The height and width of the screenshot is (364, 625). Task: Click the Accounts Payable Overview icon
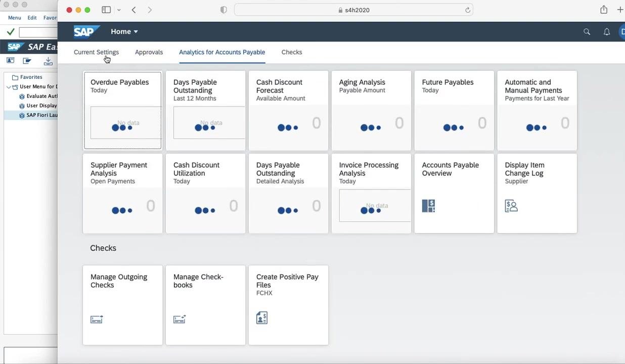[428, 206]
